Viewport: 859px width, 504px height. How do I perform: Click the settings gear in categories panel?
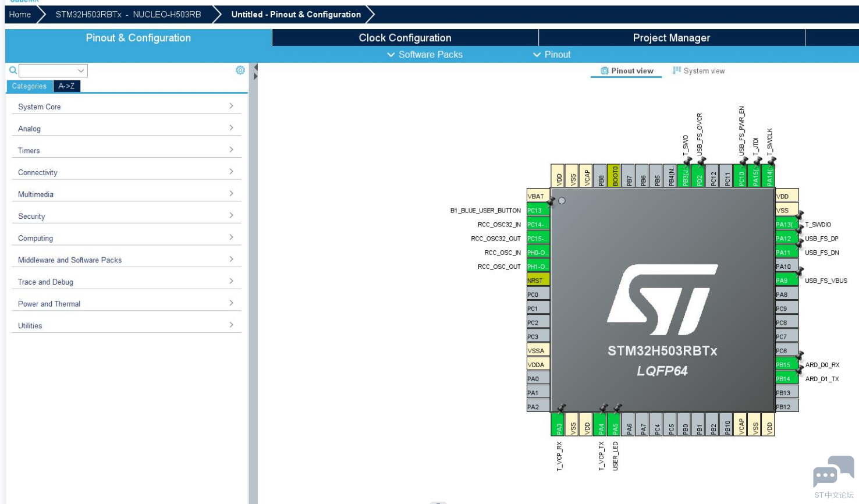(240, 70)
